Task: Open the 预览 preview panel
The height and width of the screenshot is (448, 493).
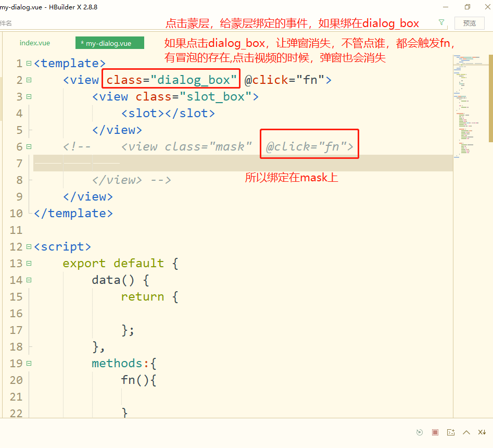Action: tap(469, 23)
